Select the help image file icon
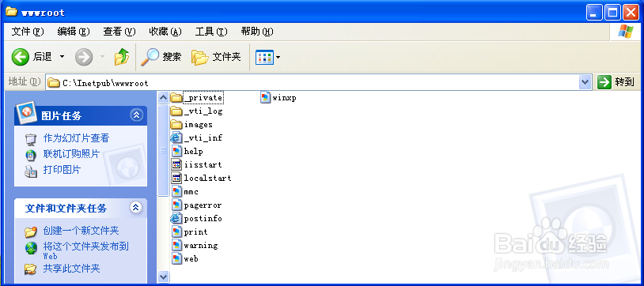Screen dimensions: 644x286 (176, 152)
